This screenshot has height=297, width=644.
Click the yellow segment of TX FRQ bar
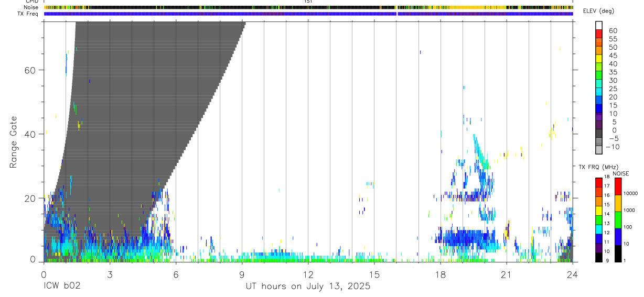point(599,211)
